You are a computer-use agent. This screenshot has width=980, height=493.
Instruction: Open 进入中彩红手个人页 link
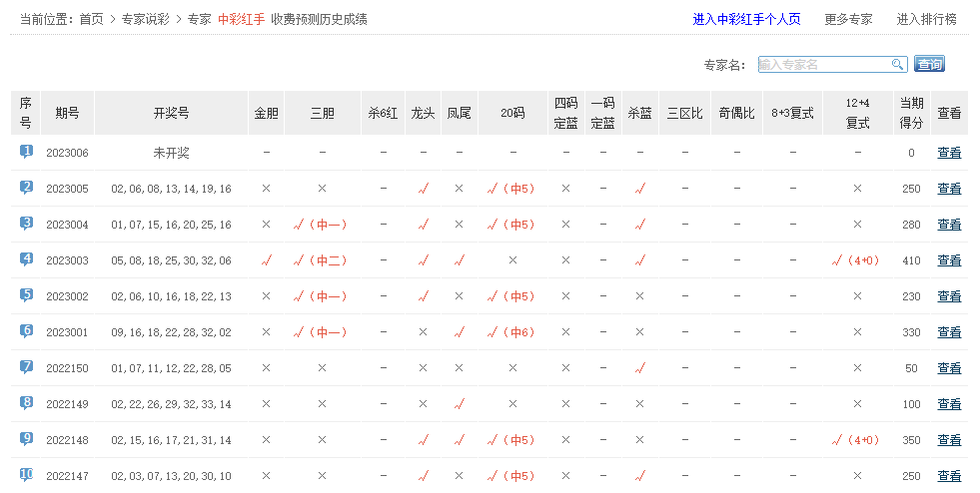click(746, 19)
